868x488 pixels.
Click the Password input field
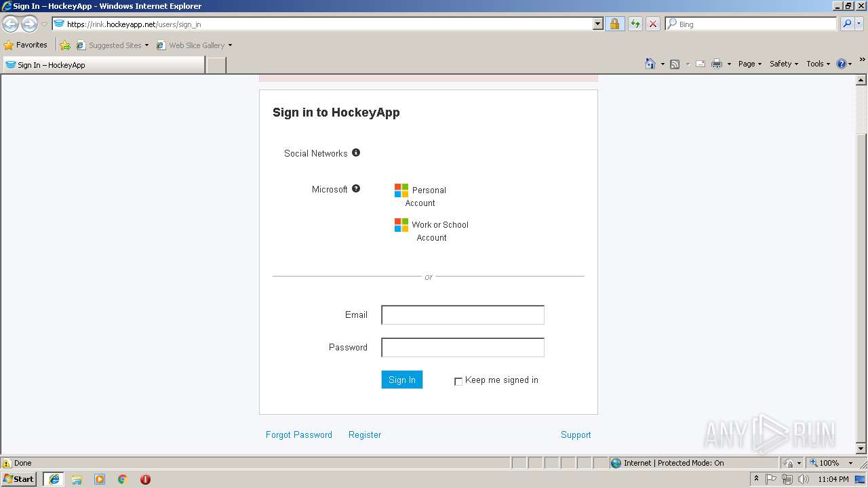(x=462, y=348)
